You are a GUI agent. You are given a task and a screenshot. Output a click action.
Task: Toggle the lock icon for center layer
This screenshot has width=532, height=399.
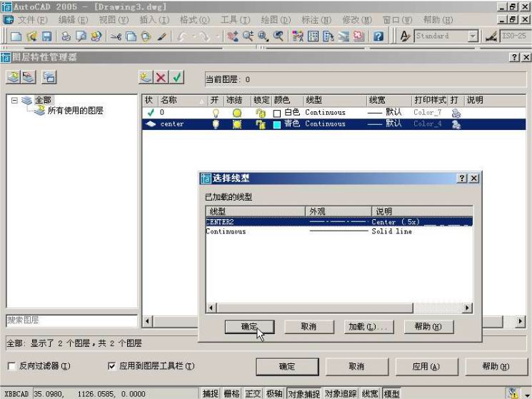tap(261, 124)
